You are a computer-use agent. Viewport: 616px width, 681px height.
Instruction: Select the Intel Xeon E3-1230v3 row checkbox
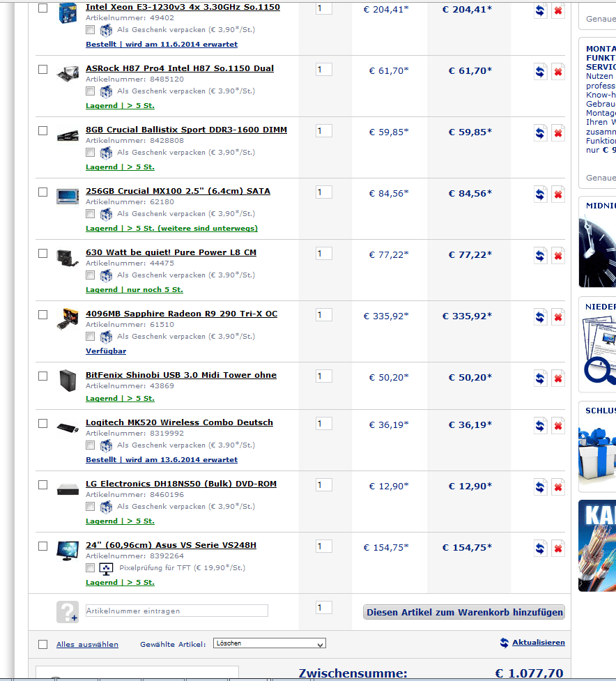[43, 8]
